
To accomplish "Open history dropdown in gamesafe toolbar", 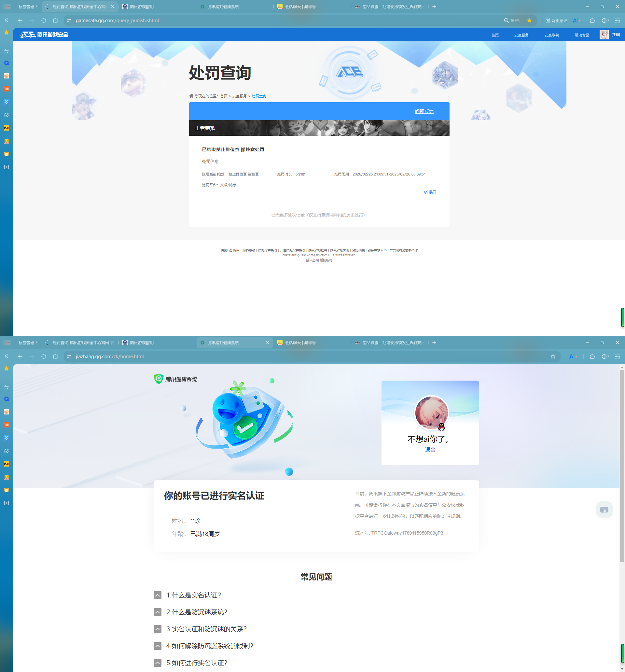I will point(605,21).
